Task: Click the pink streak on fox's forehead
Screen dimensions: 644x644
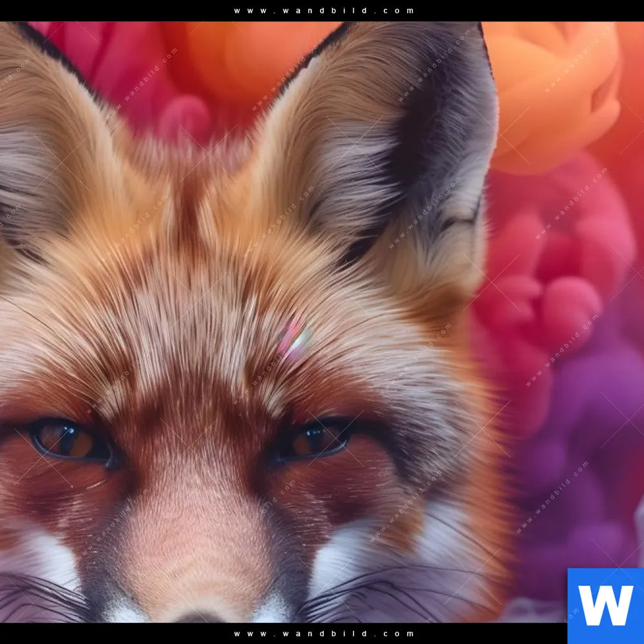Action: point(294,337)
